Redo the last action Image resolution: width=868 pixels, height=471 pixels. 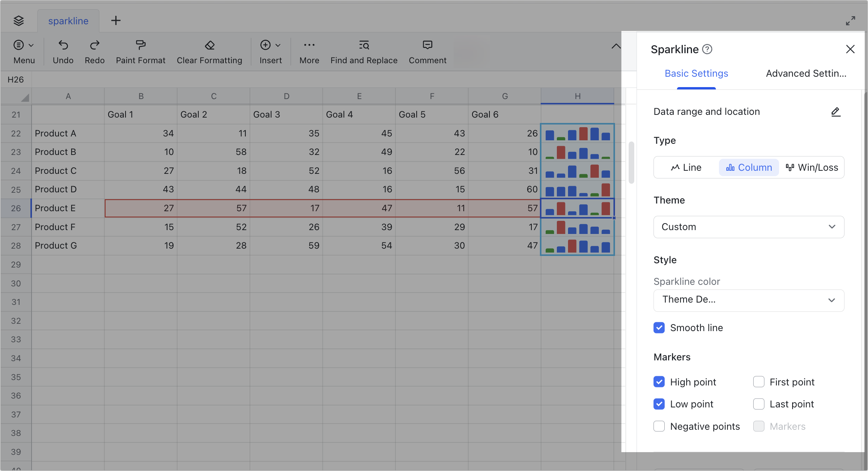click(94, 51)
